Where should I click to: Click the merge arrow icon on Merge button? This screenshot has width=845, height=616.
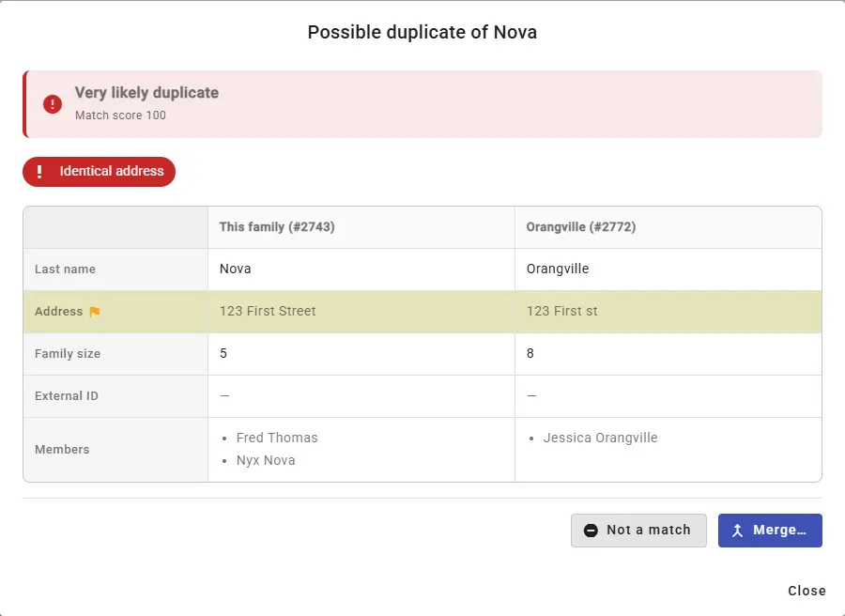737,531
